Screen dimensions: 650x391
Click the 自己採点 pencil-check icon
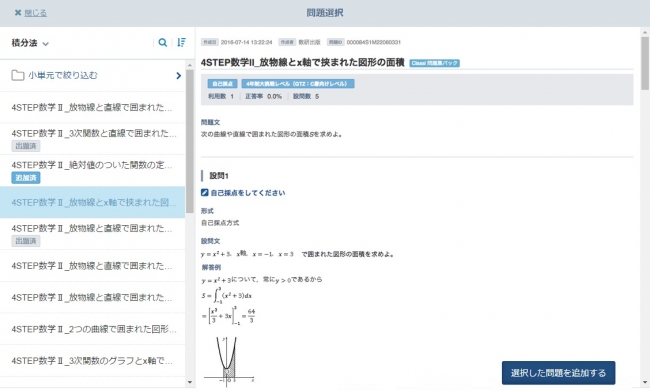tap(204, 192)
